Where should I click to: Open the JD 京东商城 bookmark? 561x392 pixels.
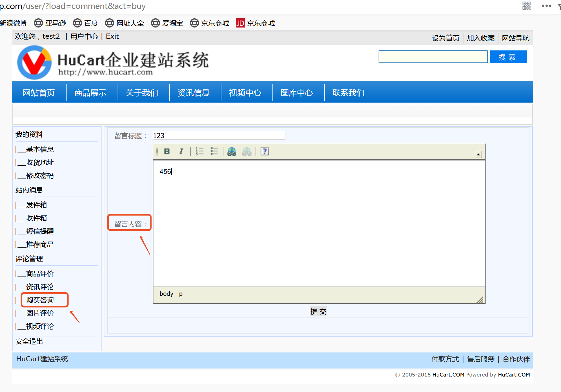point(255,23)
